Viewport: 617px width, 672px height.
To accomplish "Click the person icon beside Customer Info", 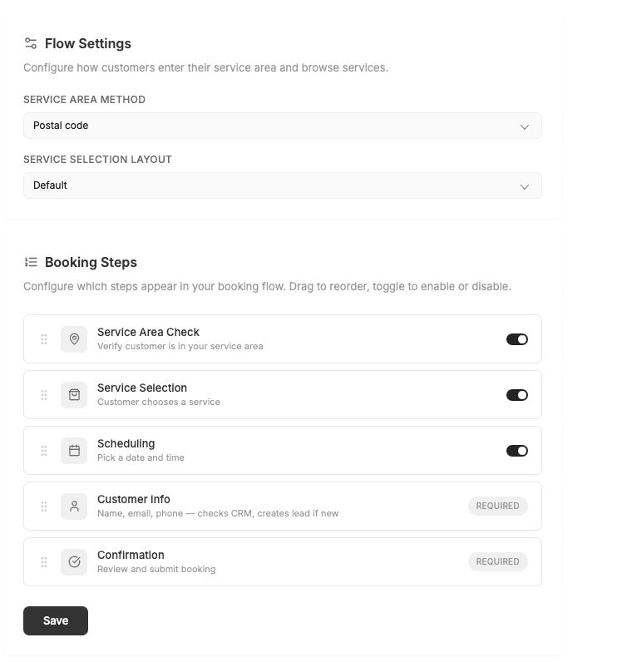I will (x=74, y=506).
